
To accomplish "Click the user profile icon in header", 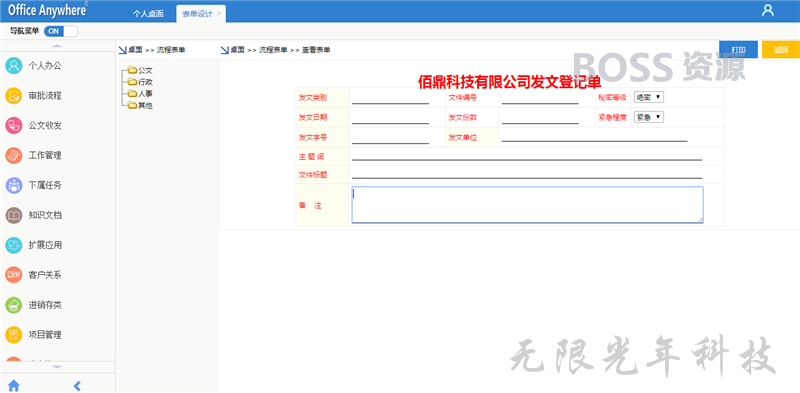I will [x=767, y=11].
